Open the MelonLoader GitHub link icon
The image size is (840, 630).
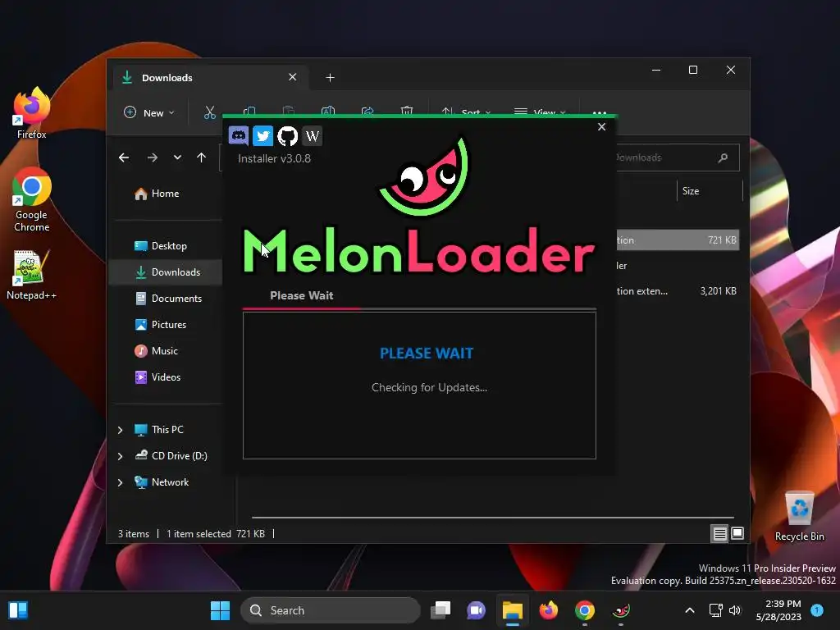(288, 135)
